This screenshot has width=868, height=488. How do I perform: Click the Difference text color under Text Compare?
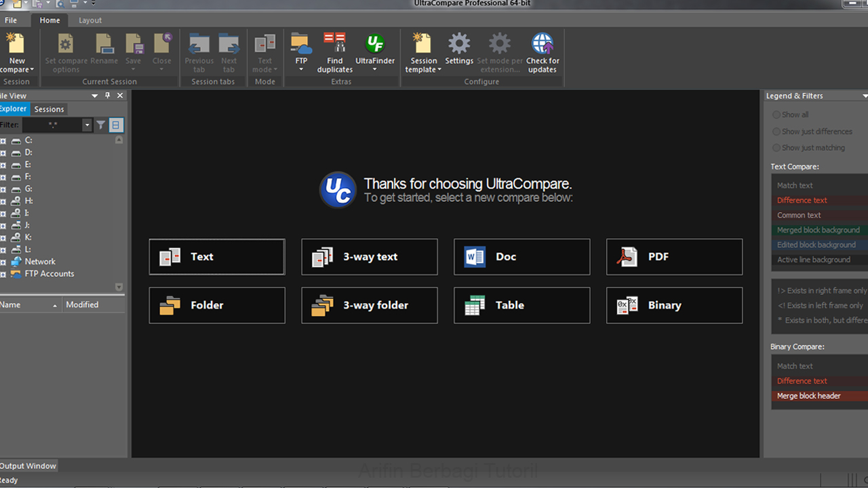pos(820,200)
